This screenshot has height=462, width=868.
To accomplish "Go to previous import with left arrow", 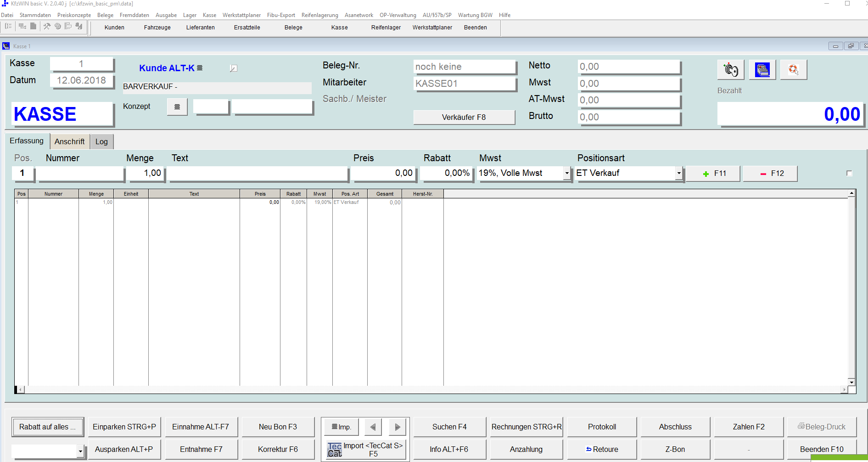I will (373, 427).
